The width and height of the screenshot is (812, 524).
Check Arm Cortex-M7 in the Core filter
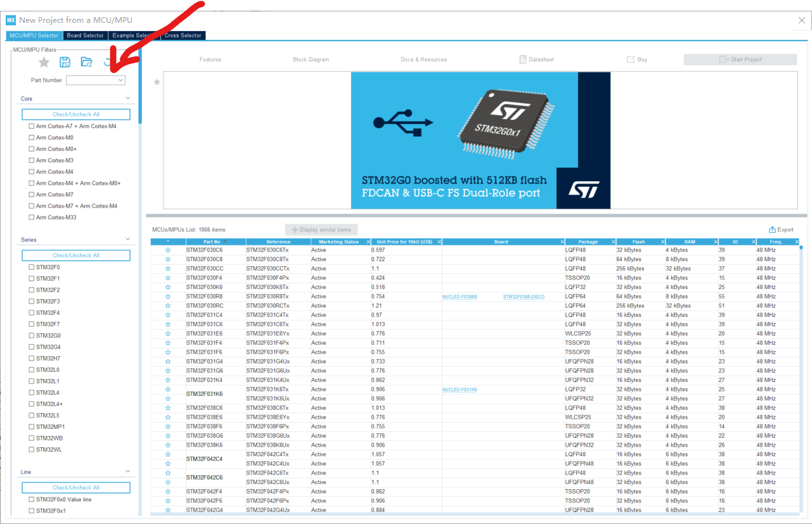32,195
